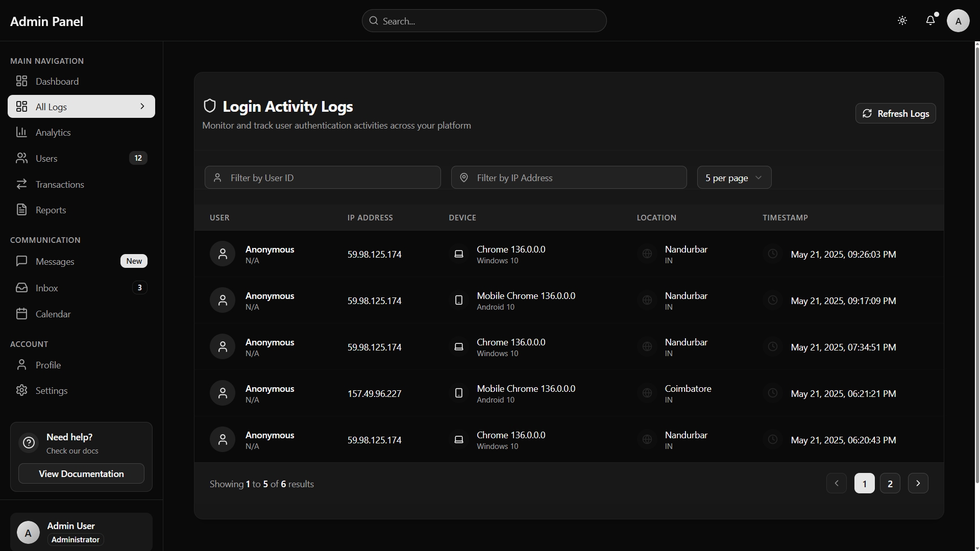Expand the All Logs chevron
The width and height of the screenshot is (980, 551).
142,106
